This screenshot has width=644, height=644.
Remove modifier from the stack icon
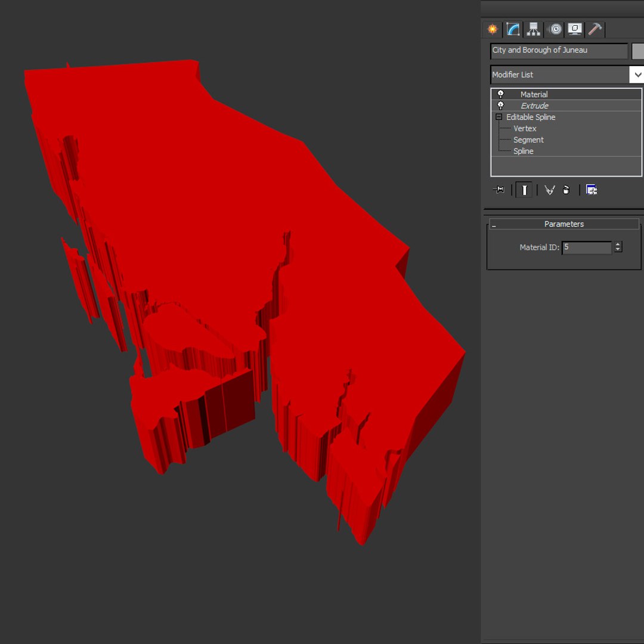tap(566, 190)
